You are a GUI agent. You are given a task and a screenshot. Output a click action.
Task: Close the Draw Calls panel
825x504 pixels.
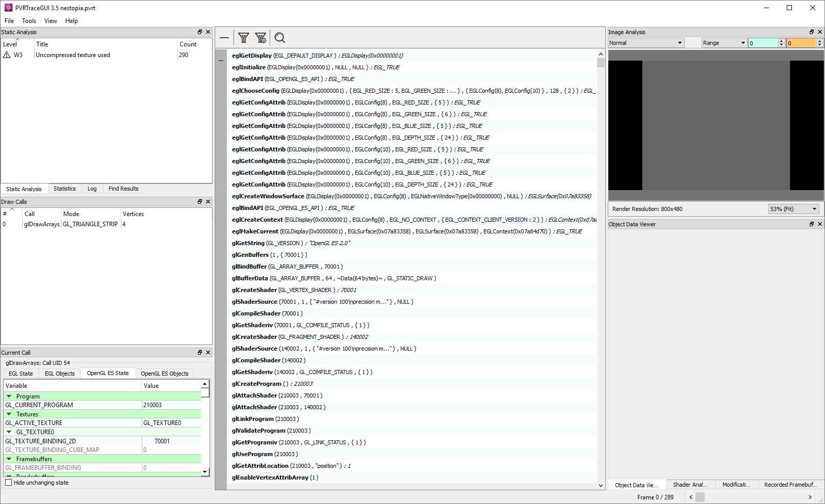coord(208,202)
